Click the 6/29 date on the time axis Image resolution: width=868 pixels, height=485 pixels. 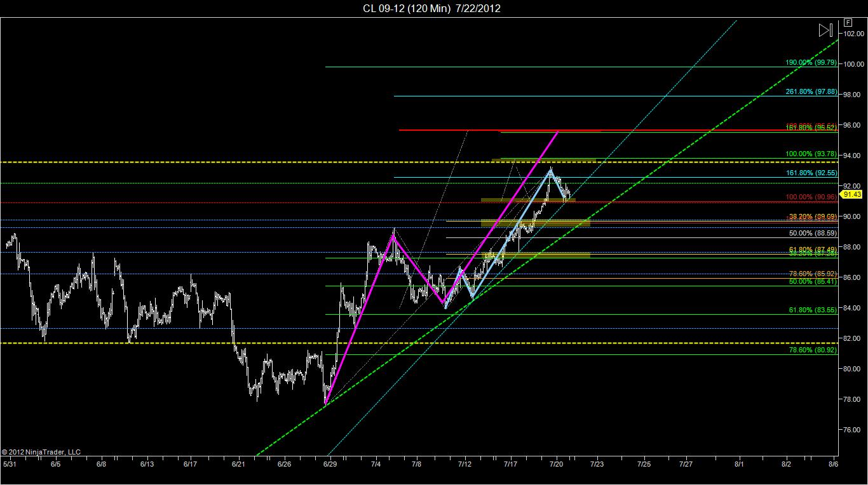330,464
